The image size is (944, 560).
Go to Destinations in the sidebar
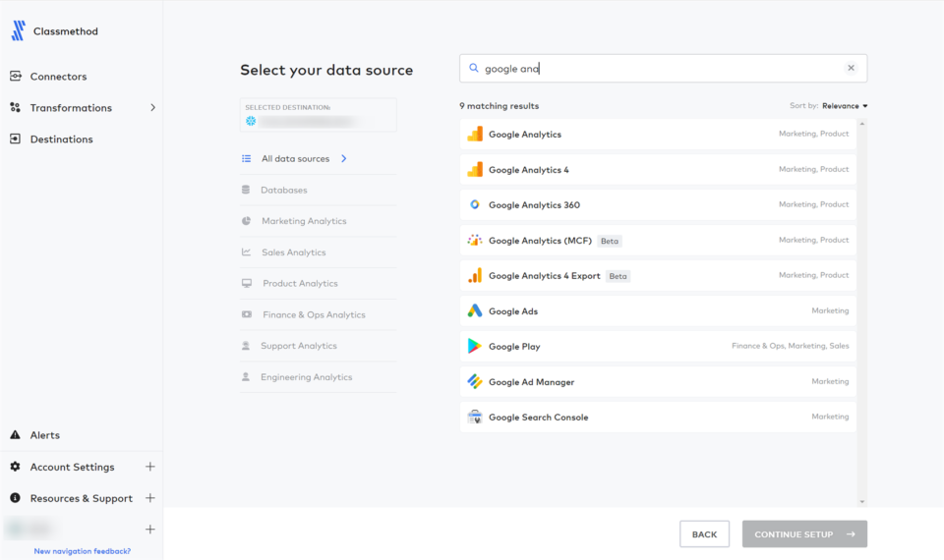(61, 140)
